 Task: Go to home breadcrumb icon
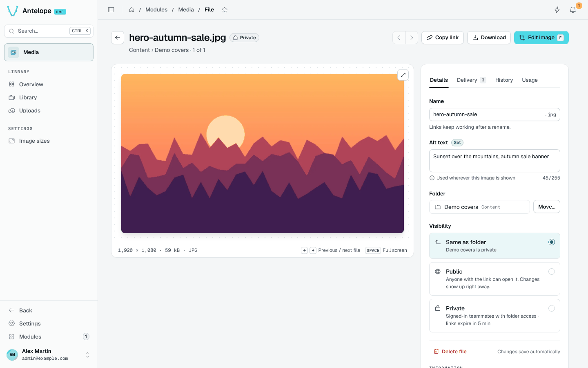131,10
